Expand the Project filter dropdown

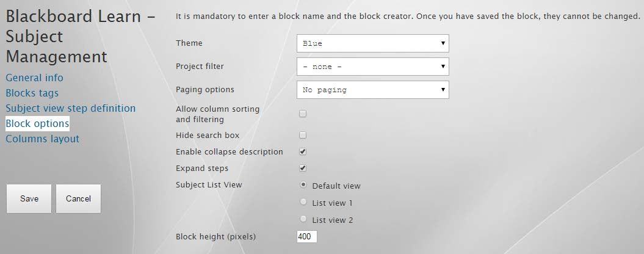372,67
